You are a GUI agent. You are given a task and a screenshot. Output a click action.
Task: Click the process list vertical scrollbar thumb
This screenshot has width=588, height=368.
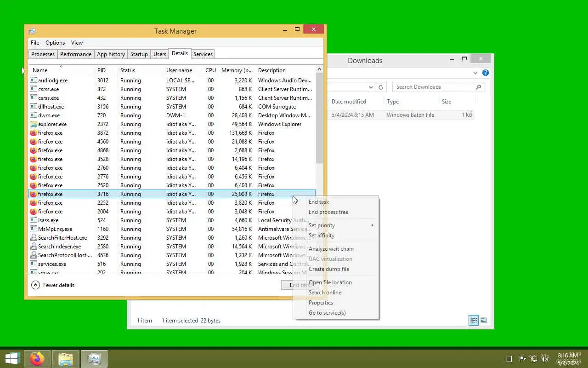tap(319, 118)
